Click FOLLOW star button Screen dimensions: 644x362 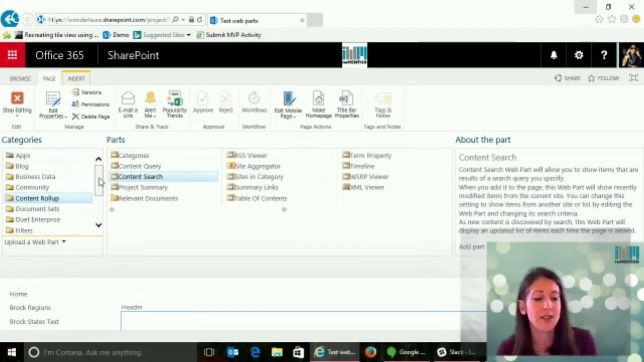click(603, 78)
